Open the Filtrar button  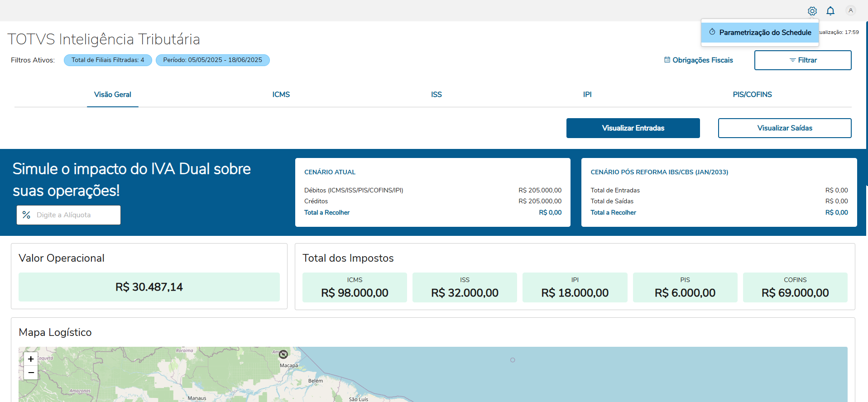click(x=803, y=60)
